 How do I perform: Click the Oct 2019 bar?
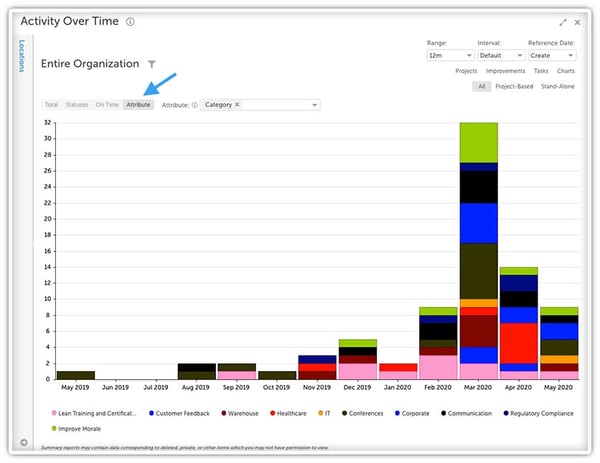pos(277,375)
